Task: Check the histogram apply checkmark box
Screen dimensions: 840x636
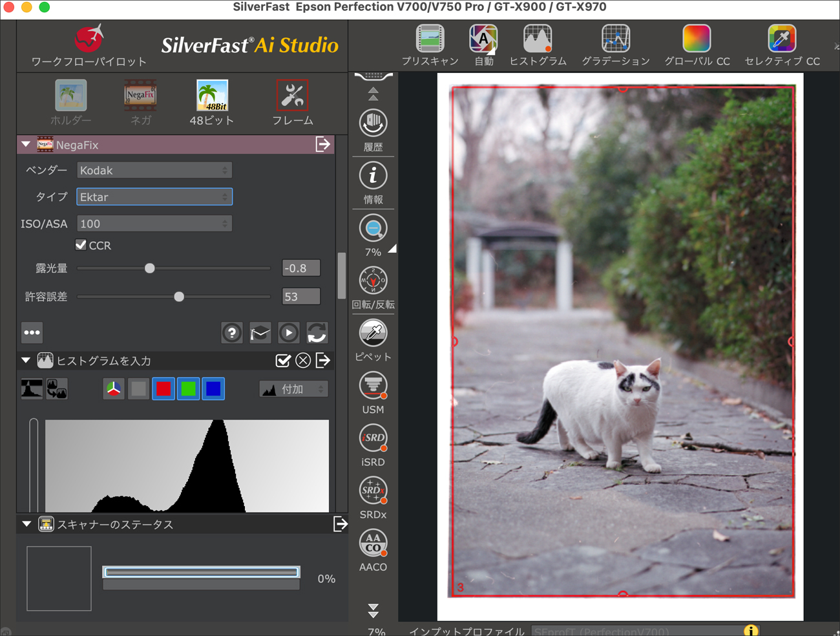Action: 282,361
